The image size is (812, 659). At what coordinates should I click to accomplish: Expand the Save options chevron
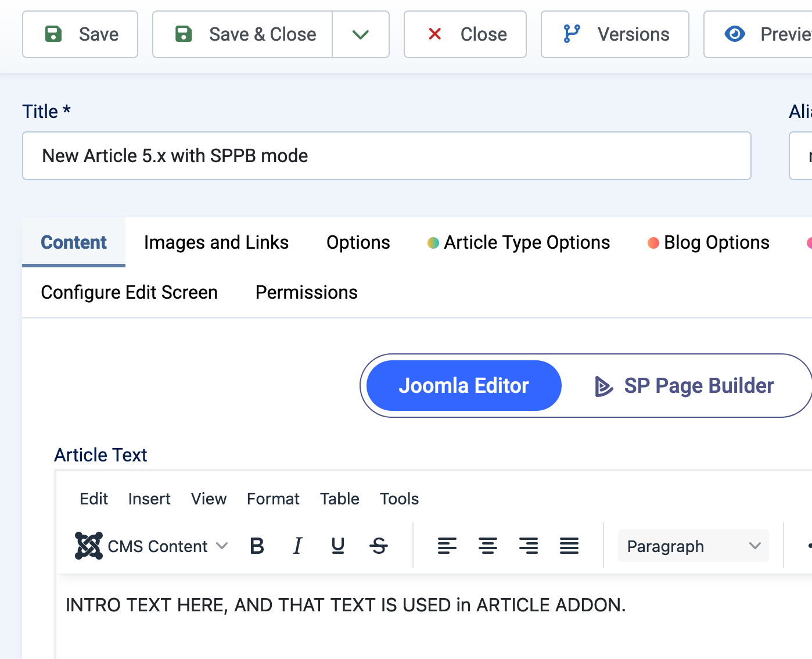(361, 34)
